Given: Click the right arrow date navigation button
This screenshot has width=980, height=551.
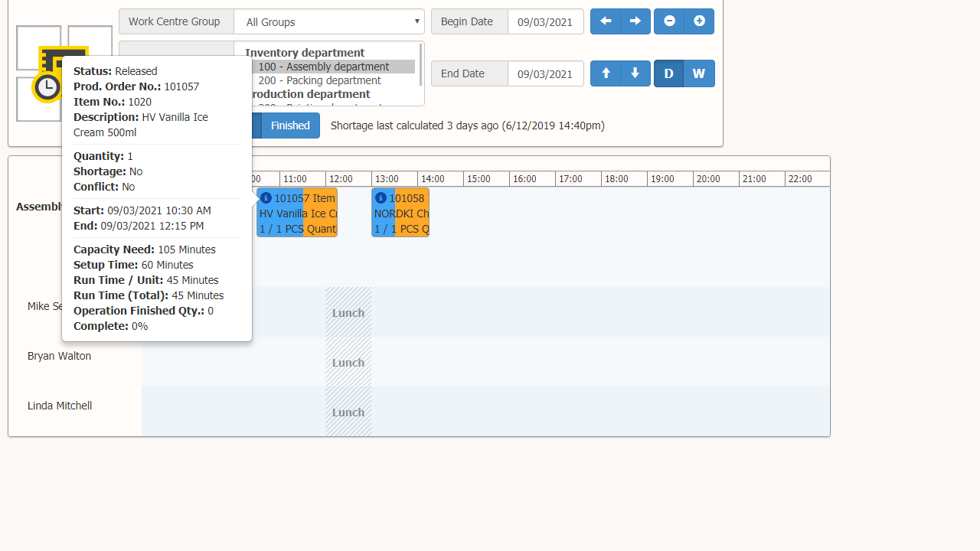Looking at the screenshot, I should [635, 21].
